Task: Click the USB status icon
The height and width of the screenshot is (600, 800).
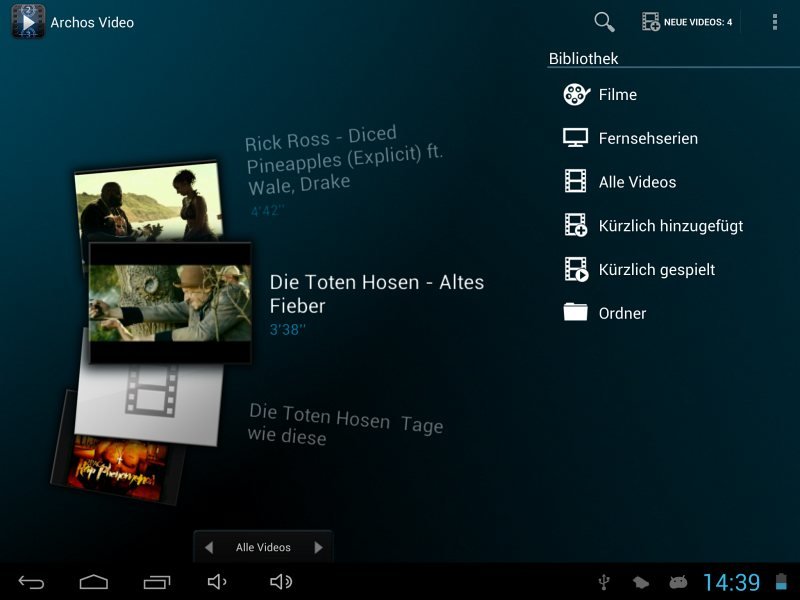Action: tap(604, 582)
